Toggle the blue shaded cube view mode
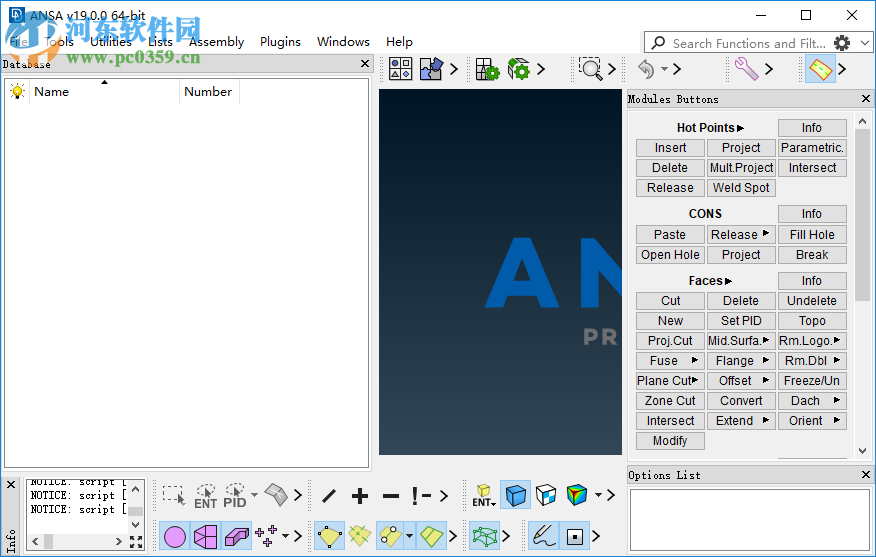Image resolution: width=876 pixels, height=557 pixels. (515, 494)
